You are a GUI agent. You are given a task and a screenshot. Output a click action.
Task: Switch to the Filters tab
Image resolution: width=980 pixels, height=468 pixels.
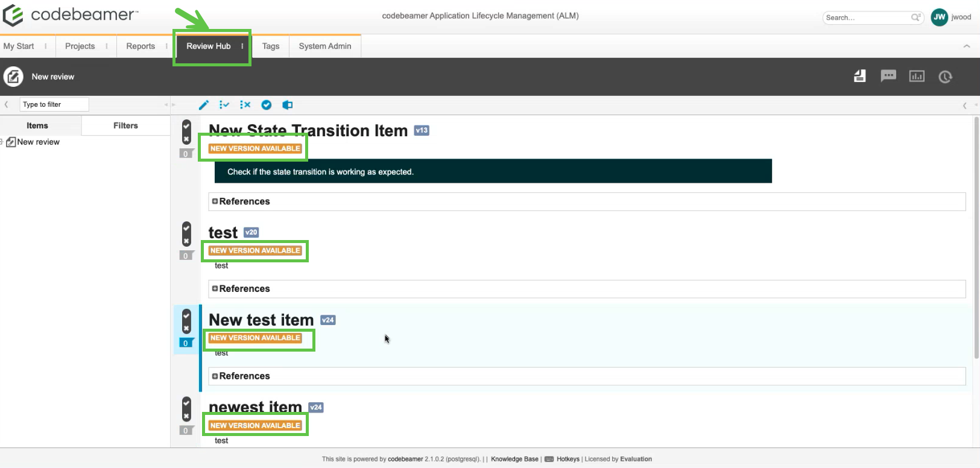pyautogui.click(x=125, y=125)
